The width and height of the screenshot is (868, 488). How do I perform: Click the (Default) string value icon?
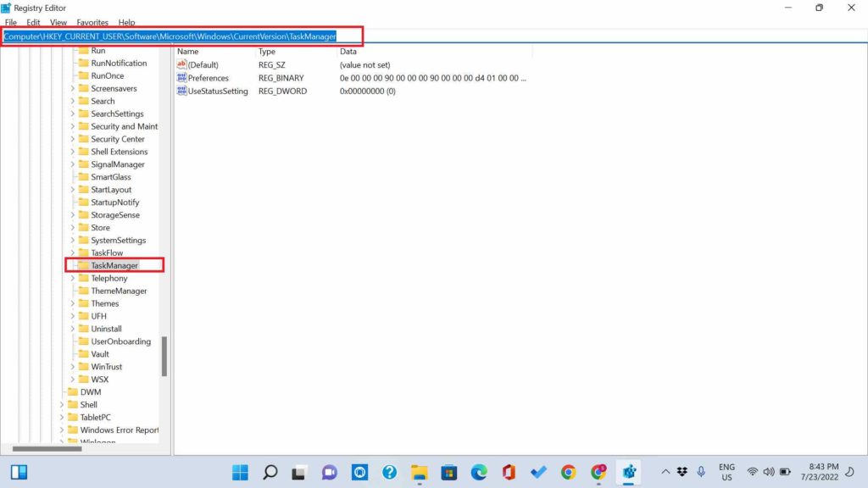pos(181,64)
